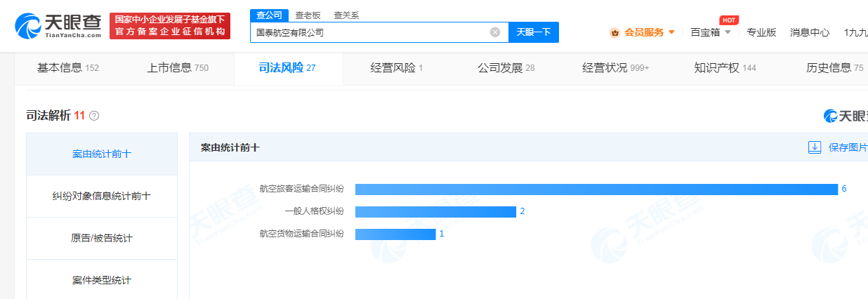Open the 历史信息 75 tab
Image resolution: width=868 pixels, height=299 pixels.
pos(835,68)
